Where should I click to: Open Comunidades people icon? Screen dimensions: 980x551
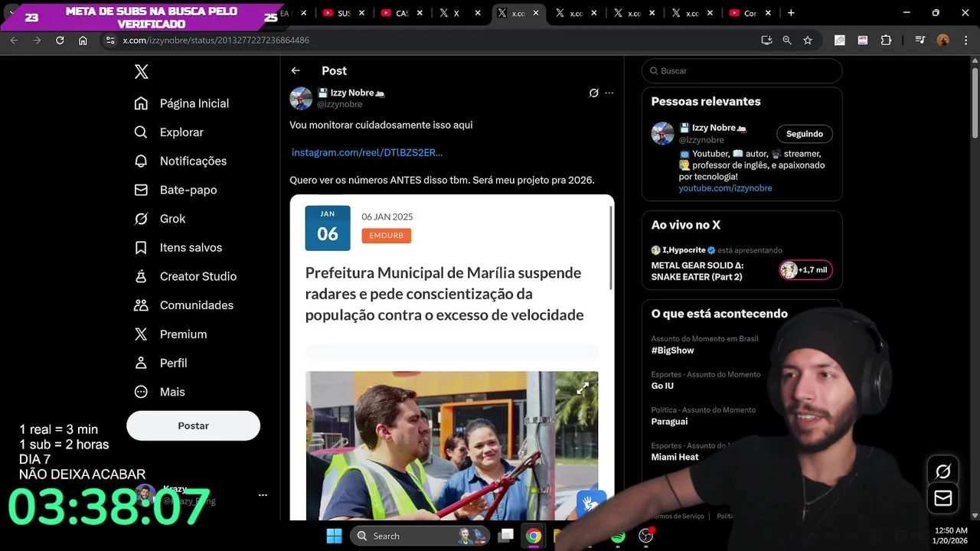click(x=141, y=305)
